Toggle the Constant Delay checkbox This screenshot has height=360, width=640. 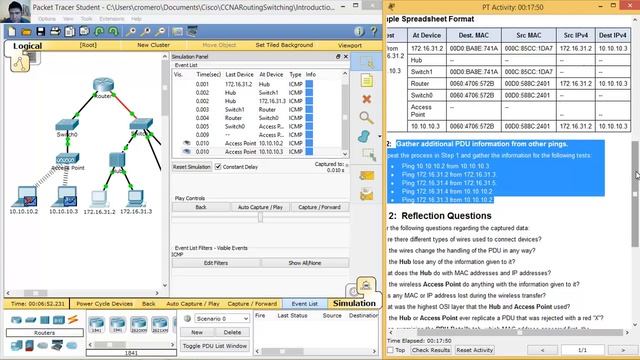click(x=218, y=167)
